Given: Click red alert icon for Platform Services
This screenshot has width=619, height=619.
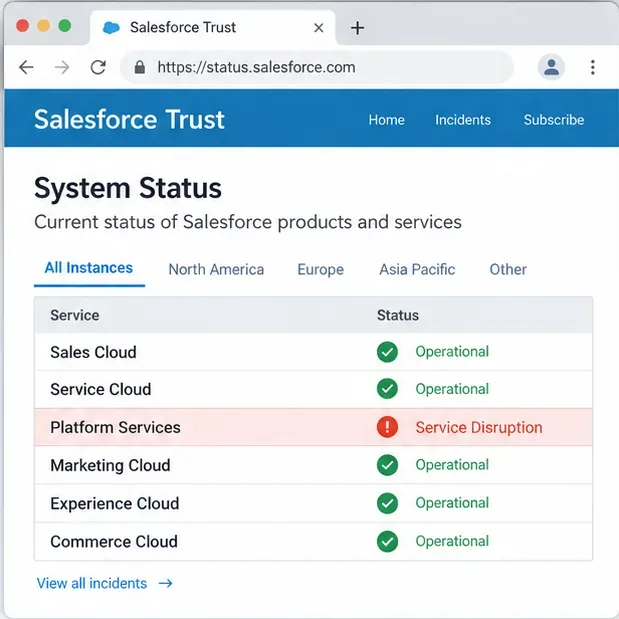Looking at the screenshot, I should (x=387, y=427).
